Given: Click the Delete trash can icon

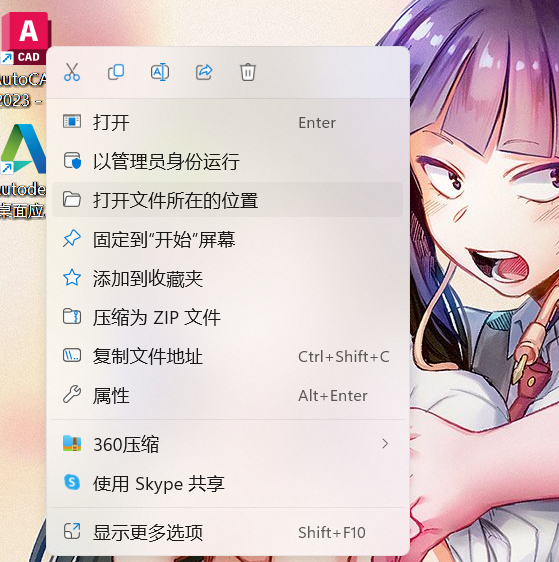Looking at the screenshot, I should [x=248, y=72].
